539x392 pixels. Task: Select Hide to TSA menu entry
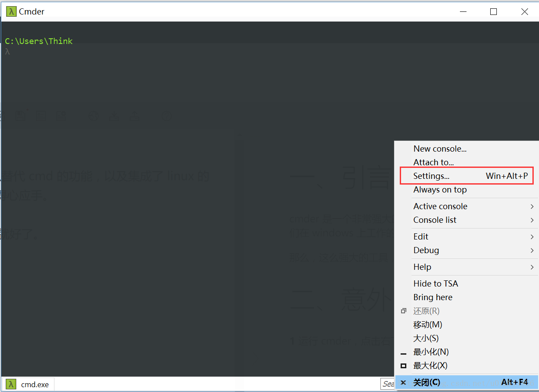pos(467,283)
